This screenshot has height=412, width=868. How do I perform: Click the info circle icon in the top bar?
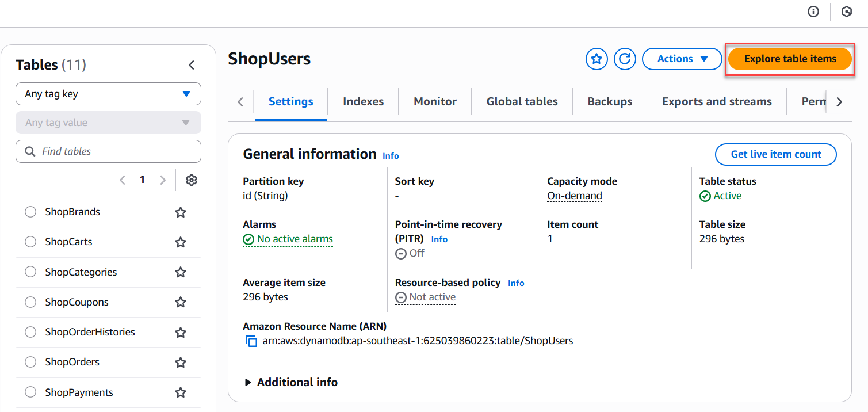[x=813, y=12]
